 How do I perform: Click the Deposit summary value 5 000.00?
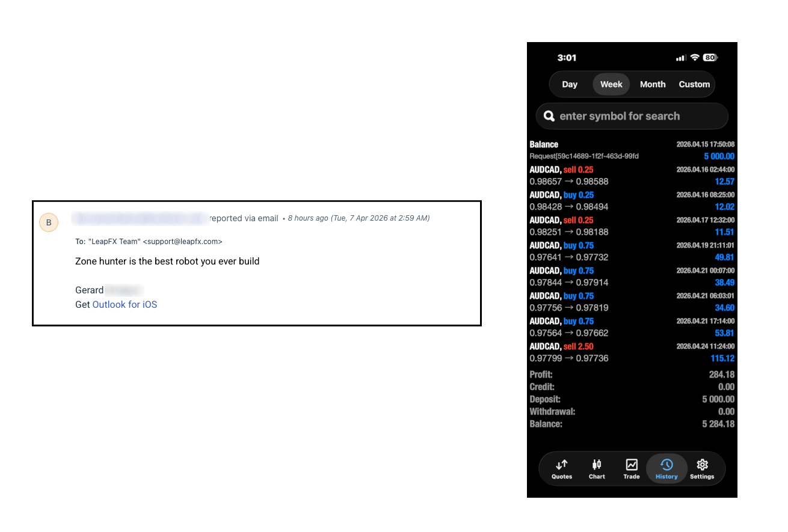point(718,399)
